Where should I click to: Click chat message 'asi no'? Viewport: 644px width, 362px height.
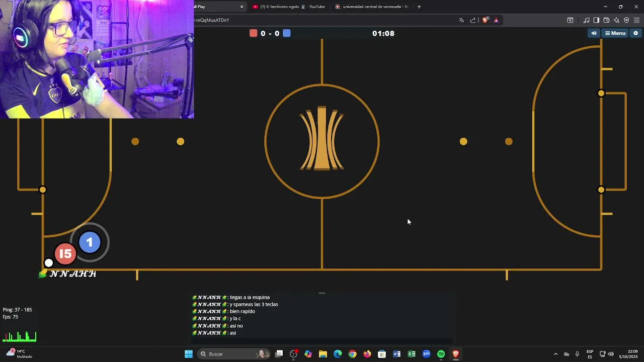(x=236, y=326)
